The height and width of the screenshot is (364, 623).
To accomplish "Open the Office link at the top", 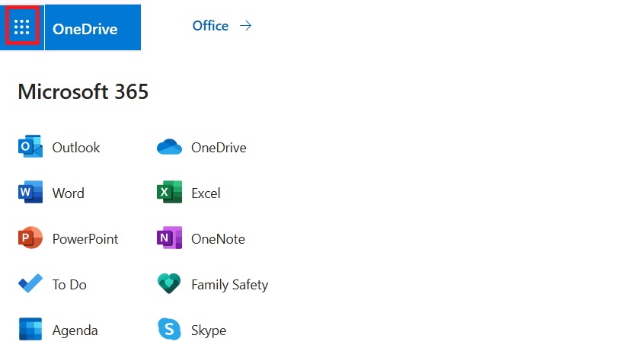I will coord(210,26).
